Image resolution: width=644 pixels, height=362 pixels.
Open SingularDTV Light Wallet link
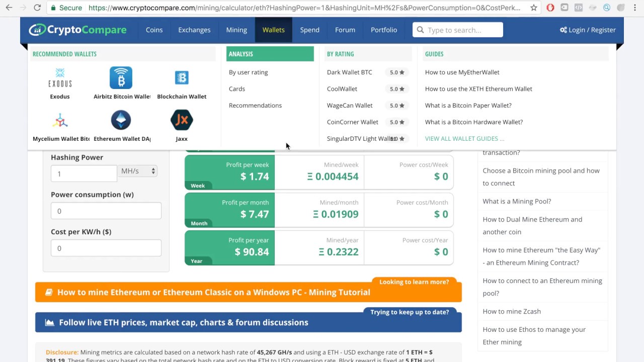(362, 138)
